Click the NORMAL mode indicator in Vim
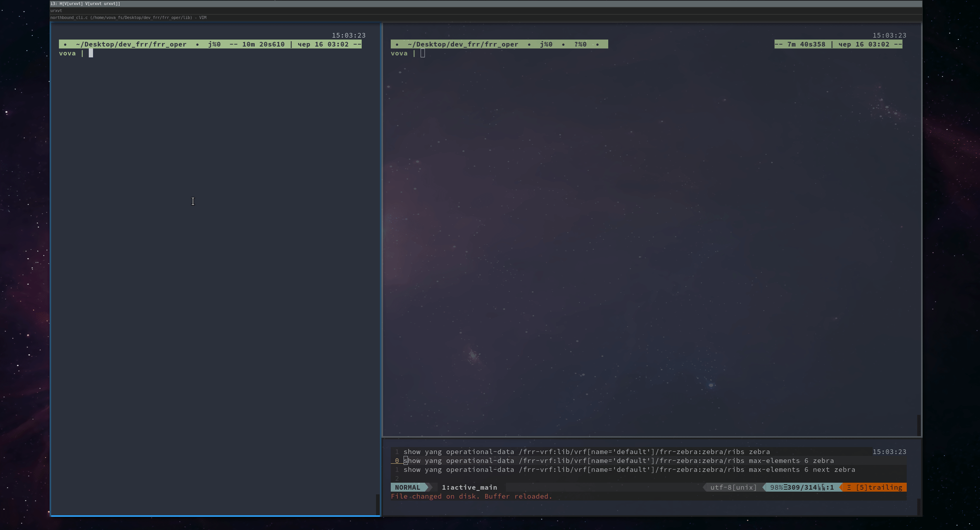The height and width of the screenshot is (530, 980). [407, 487]
